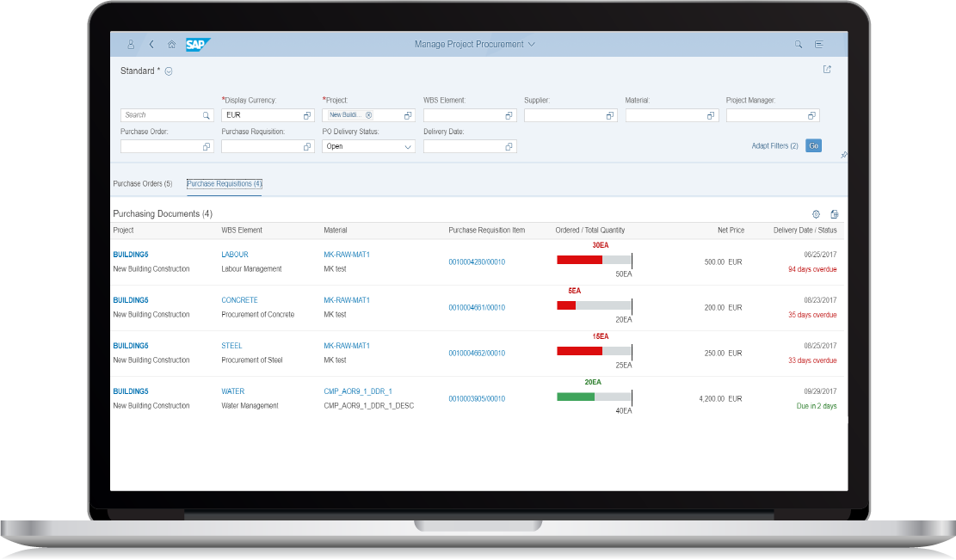Open requisition item 0010004662/00010
956x560 pixels.
[477, 354]
